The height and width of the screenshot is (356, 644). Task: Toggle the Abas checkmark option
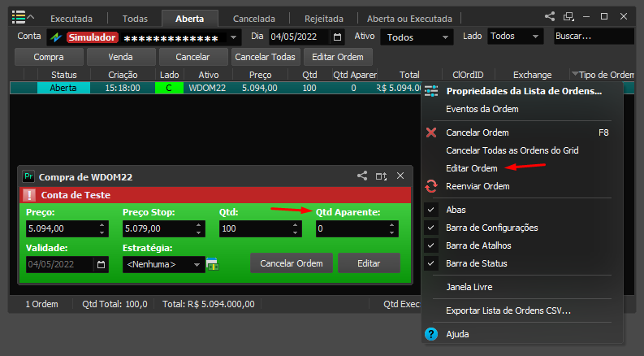tap(431, 210)
